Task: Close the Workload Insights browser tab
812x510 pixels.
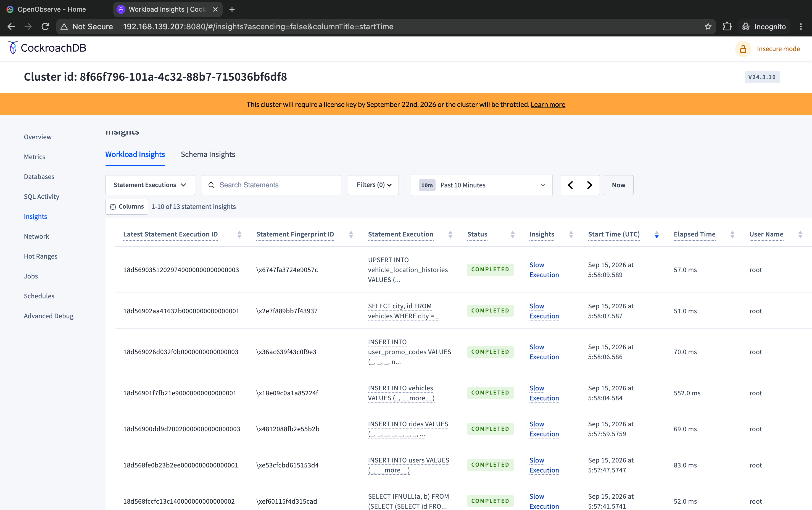Action: tap(215, 9)
